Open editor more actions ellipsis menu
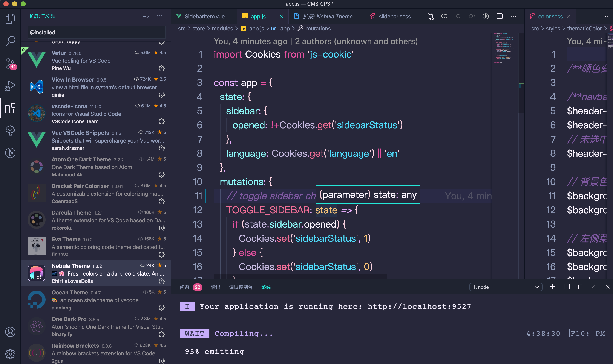Viewport: 613px width, 364px height. point(513,17)
